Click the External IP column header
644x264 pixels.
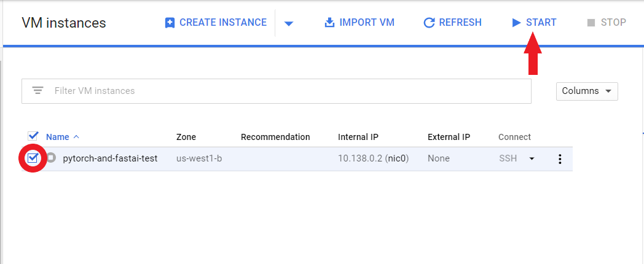[x=449, y=137]
